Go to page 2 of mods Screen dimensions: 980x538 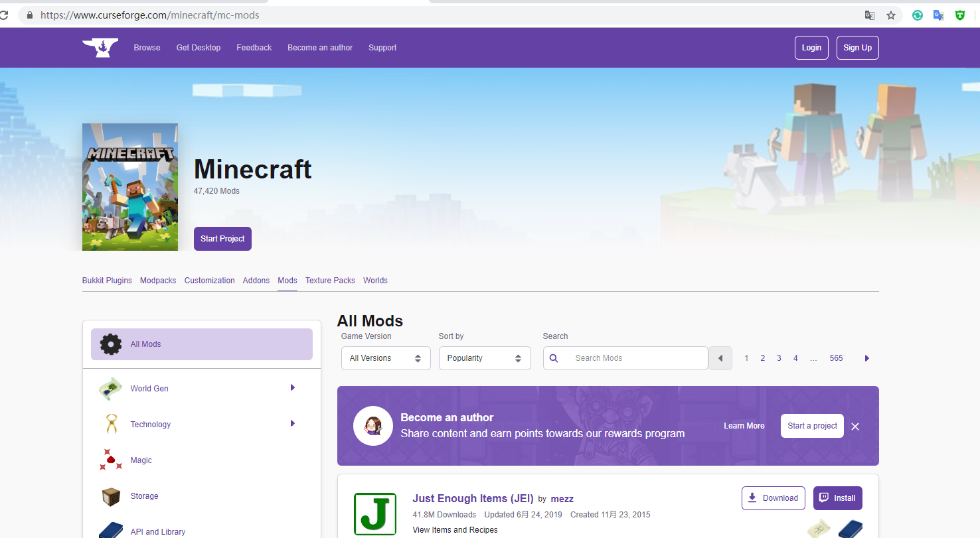coord(763,358)
